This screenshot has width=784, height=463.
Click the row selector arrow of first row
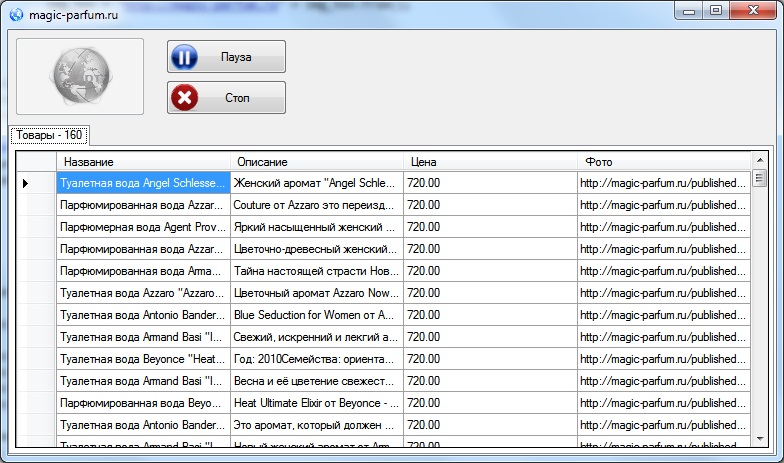26,184
